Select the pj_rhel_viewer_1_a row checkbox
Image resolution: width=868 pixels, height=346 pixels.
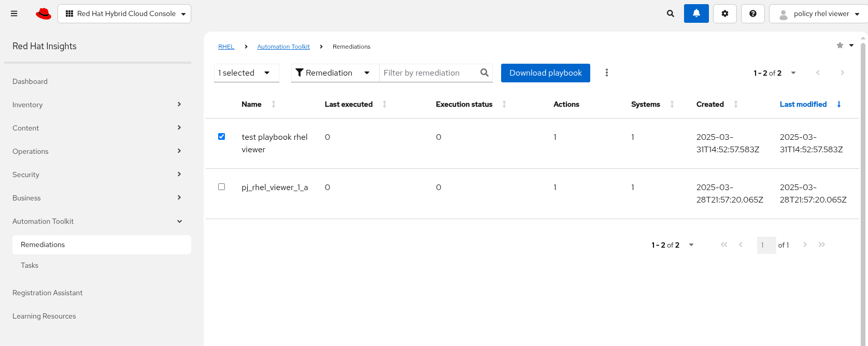[x=221, y=187]
